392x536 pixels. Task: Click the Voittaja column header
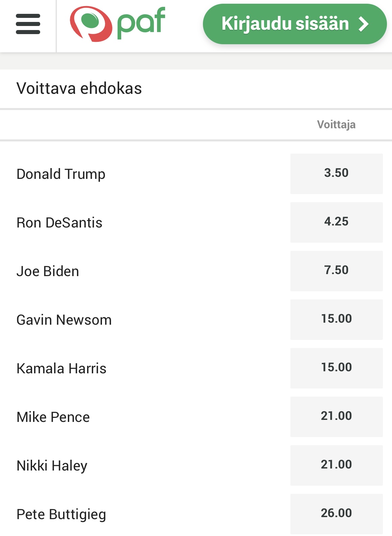336,125
